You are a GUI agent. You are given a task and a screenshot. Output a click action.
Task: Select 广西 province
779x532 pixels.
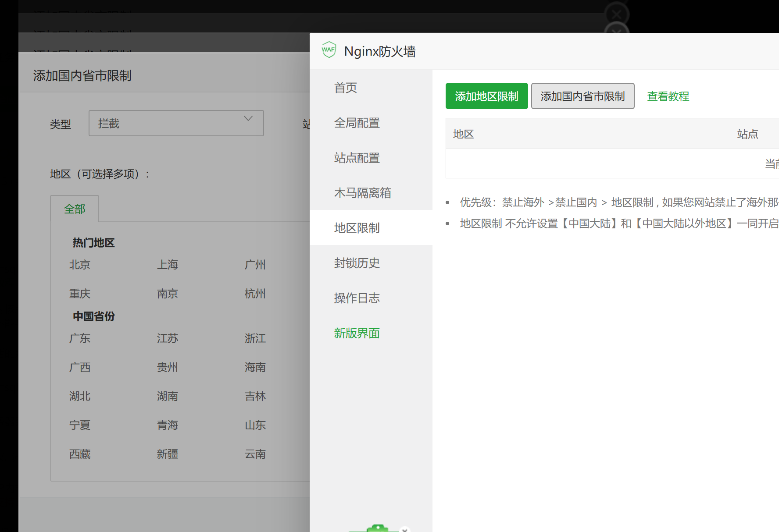pos(80,367)
